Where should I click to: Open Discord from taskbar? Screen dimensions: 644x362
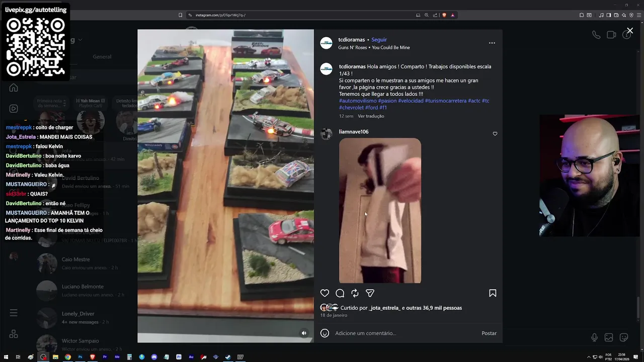point(154,357)
